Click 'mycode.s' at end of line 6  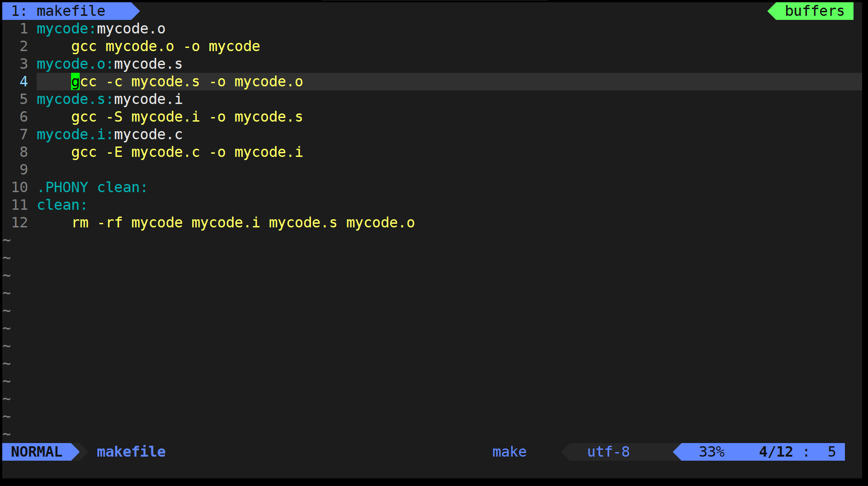pos(269,117)
